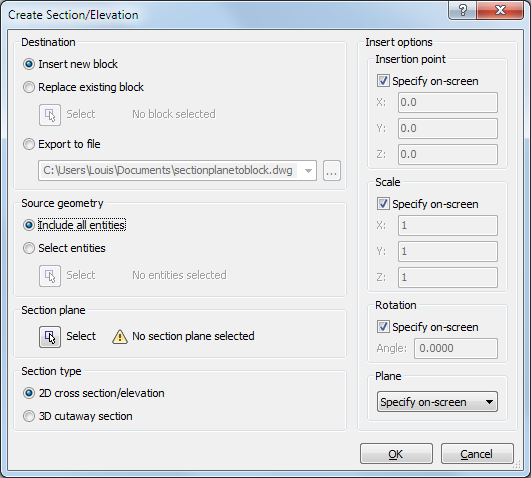Image resolution: width=531 pixels, height=478 pixels.
Task: Choose Export to file destination
Action: pos(62,144)
